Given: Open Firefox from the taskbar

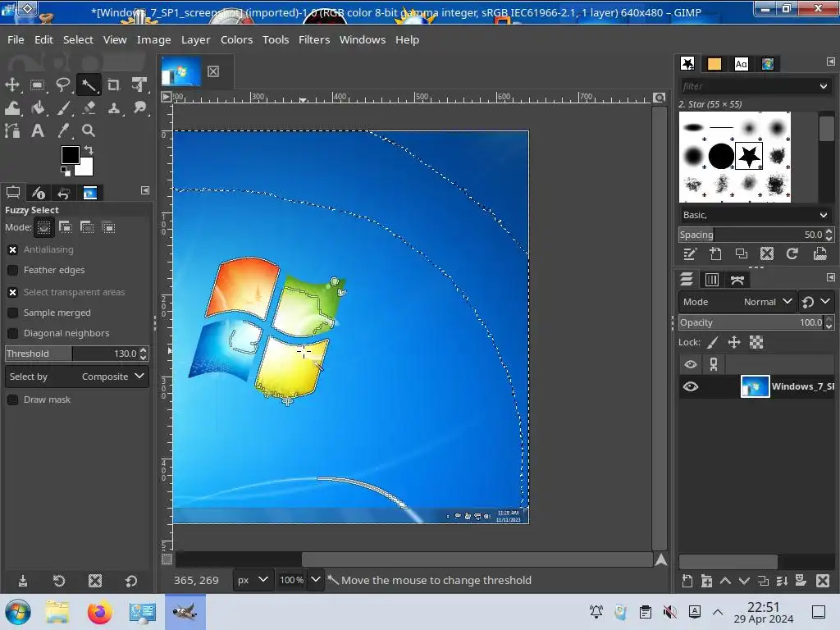Looking at the screenshot, I should pyautogui.click(x=100, y=612).
